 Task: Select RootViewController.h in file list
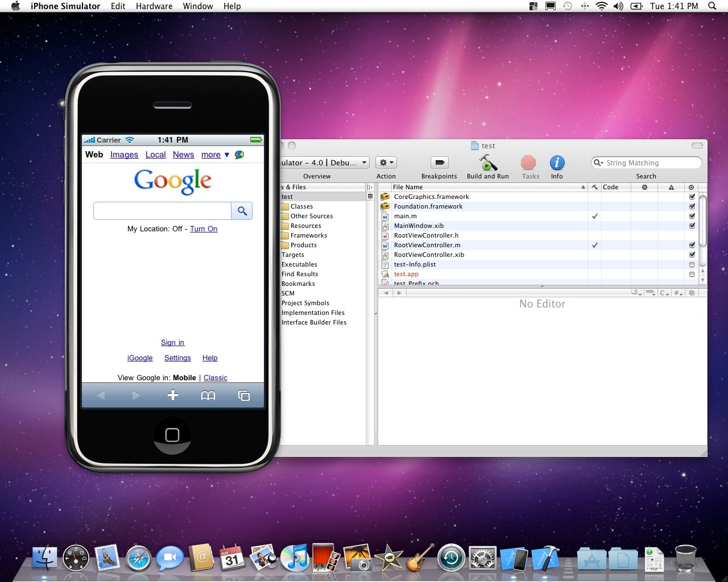[x=426, y=235]
